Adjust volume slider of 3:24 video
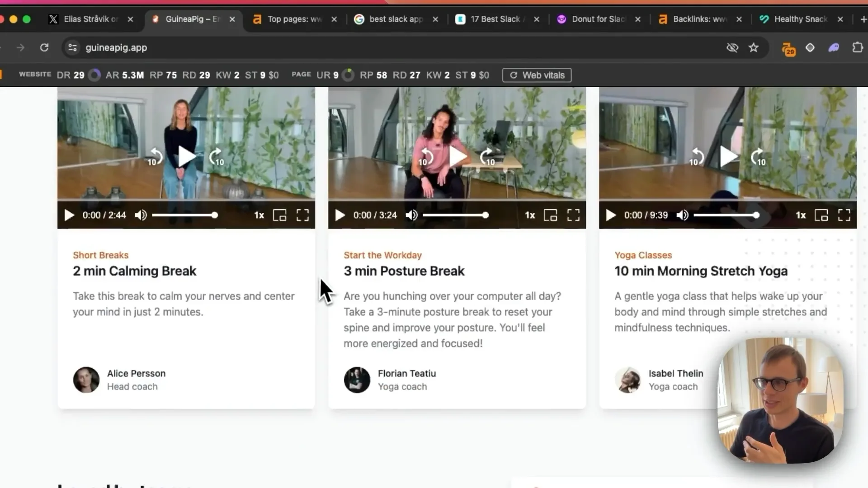 click(x=456, y=215)
